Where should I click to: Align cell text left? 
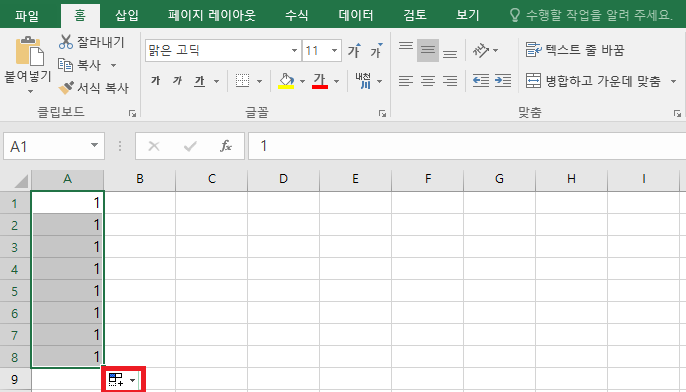406,81
